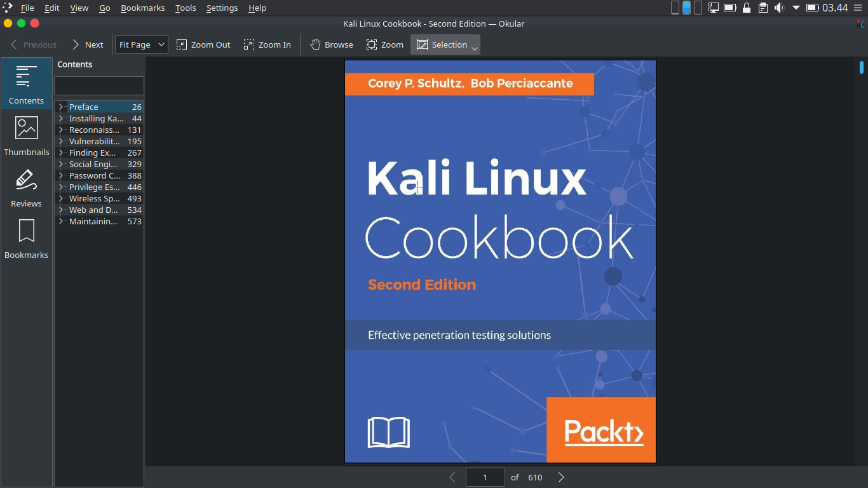Open the File menu
Screen dimensions: 868x488
point(27,8)
